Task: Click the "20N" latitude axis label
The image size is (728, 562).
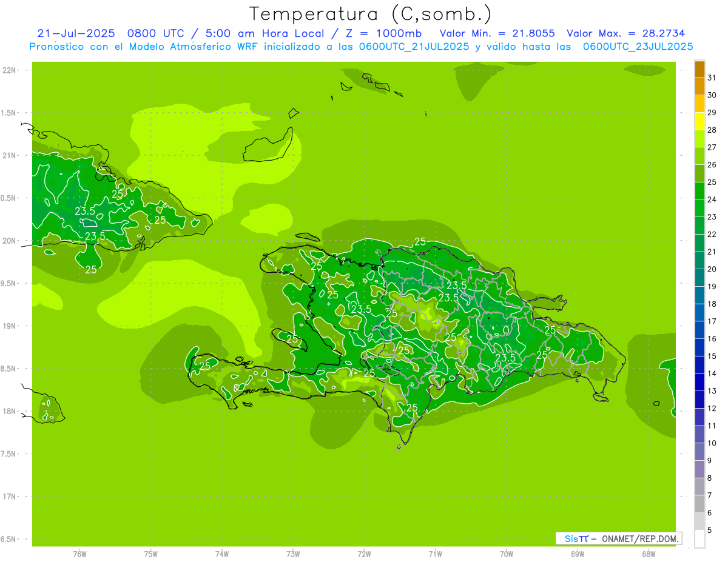Action: 10,241
